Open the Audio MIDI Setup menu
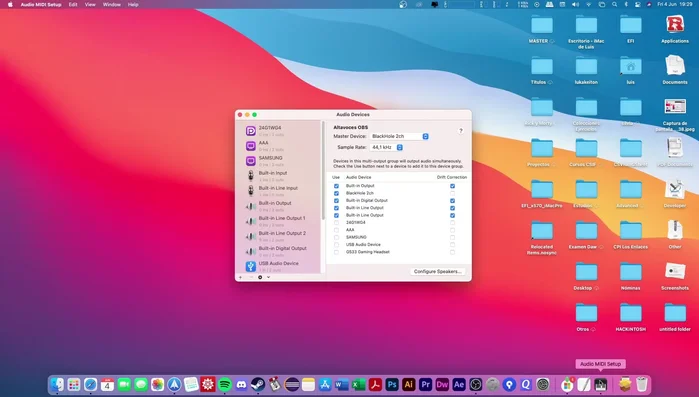Screen dimensions: 699x397 point(41,4)
